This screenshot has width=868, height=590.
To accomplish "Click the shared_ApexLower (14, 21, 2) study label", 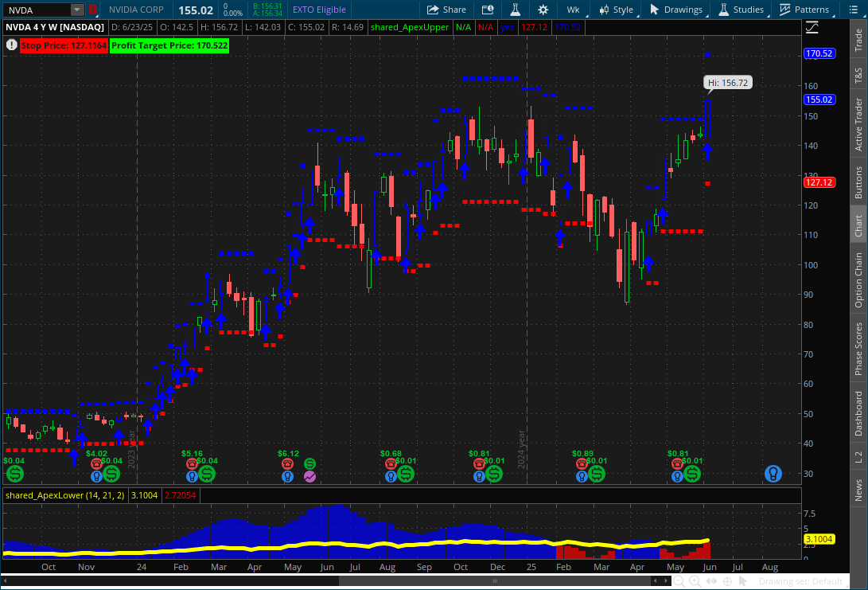I will click(64, 495).
